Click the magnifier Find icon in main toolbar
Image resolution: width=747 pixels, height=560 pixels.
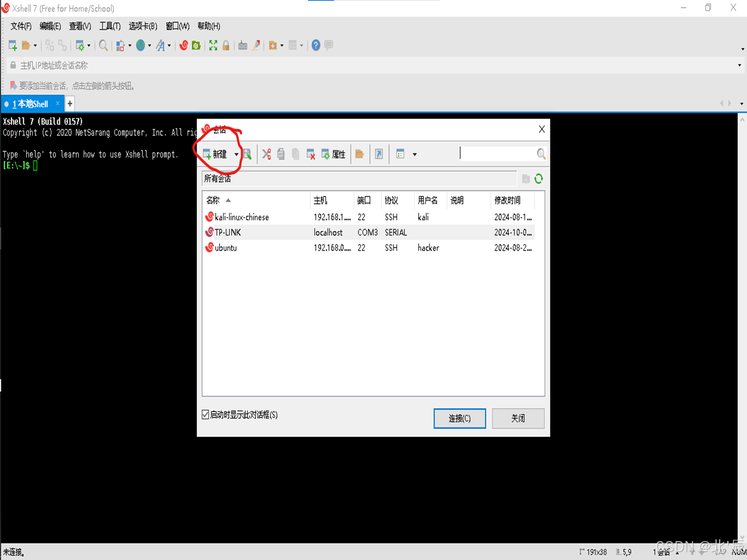pyautogui.click(x=103, y=46)
